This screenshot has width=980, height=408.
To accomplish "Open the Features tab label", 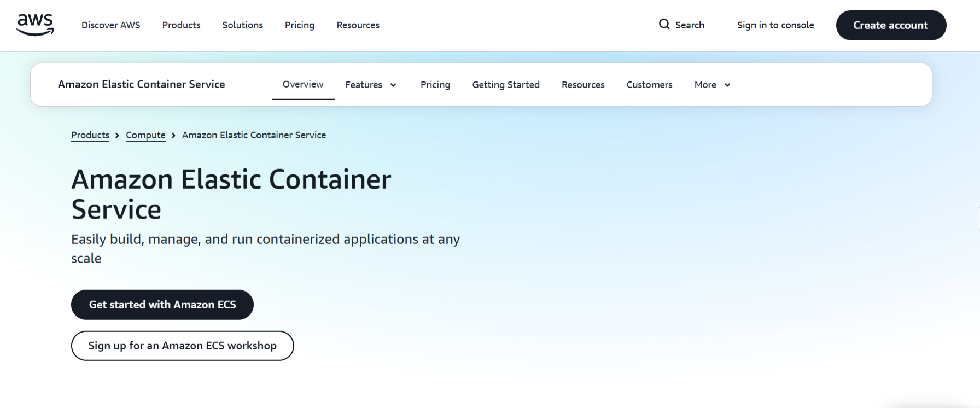I will (x=364, y=85).
